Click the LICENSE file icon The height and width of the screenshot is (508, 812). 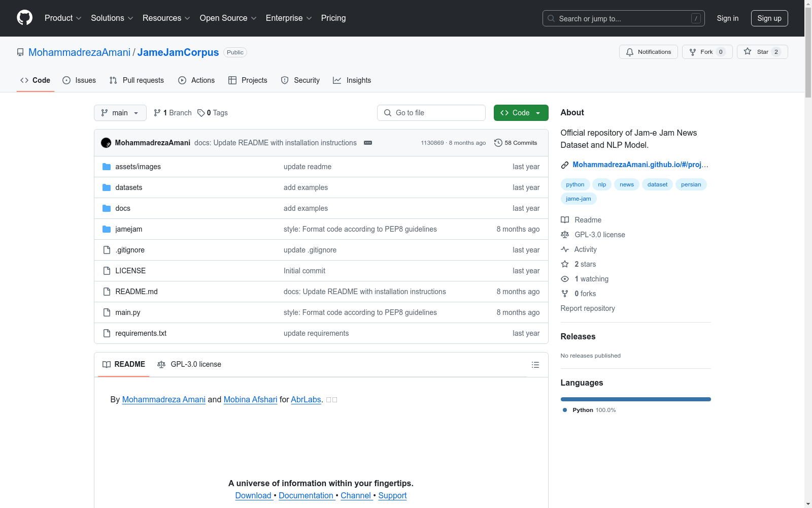[107, 271]
